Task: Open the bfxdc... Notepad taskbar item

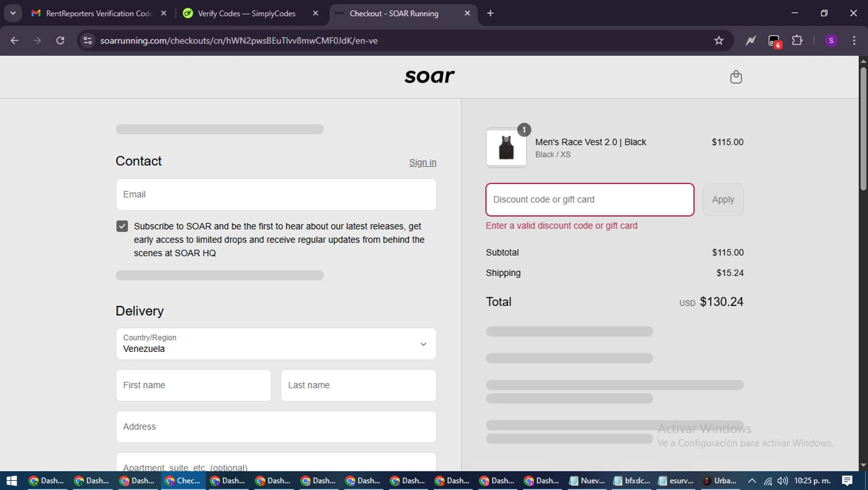Action: (x=632, y=481)
